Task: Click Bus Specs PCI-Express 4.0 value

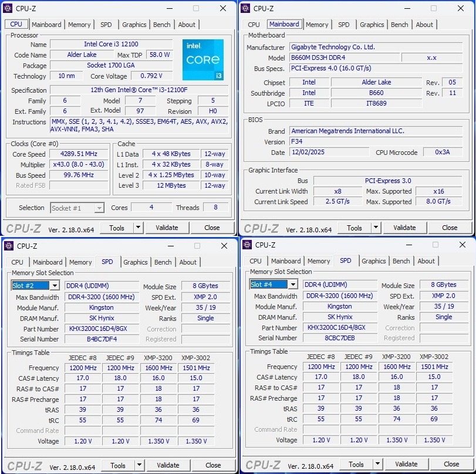Action: pyautogui.click(x=376, y=68)
